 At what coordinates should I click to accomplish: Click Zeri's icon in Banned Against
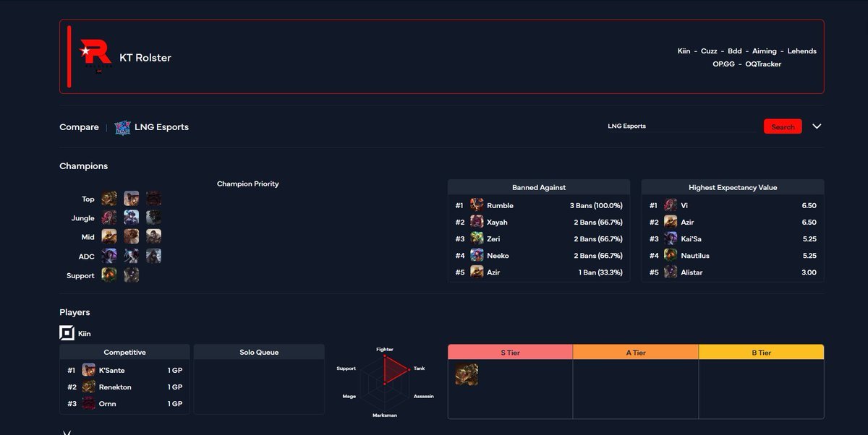[x=477, y=238]
